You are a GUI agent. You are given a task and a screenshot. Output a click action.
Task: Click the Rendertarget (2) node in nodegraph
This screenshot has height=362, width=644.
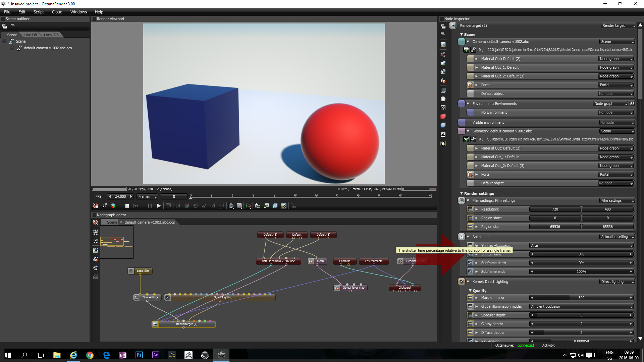pos(186,324)
